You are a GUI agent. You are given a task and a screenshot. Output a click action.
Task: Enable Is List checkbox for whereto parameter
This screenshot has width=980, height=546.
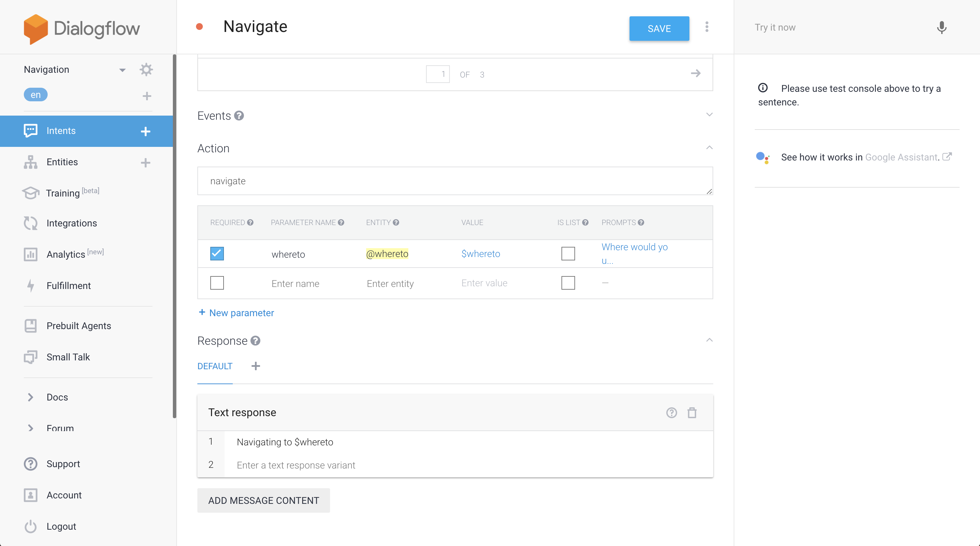click(x=568, y=254)
